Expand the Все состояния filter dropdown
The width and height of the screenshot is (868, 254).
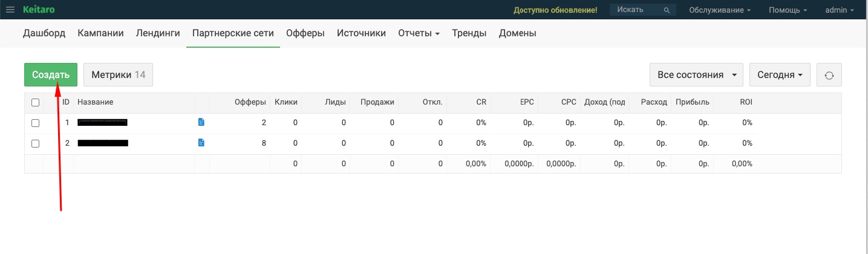pos(696,75)
